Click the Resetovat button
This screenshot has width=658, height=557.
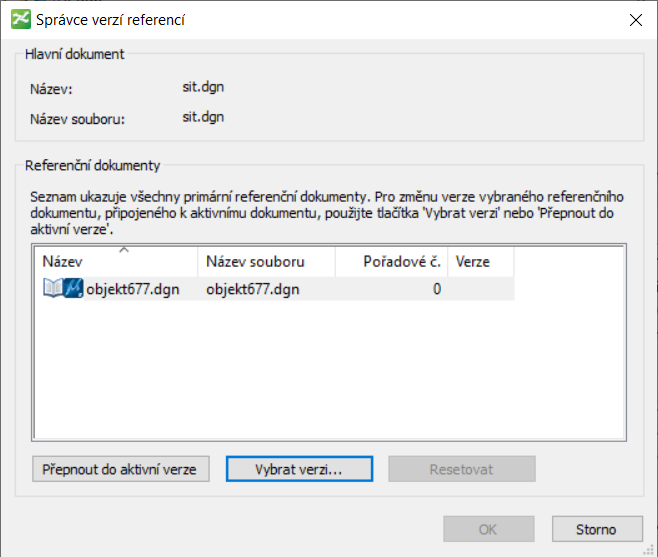point(462,469)
